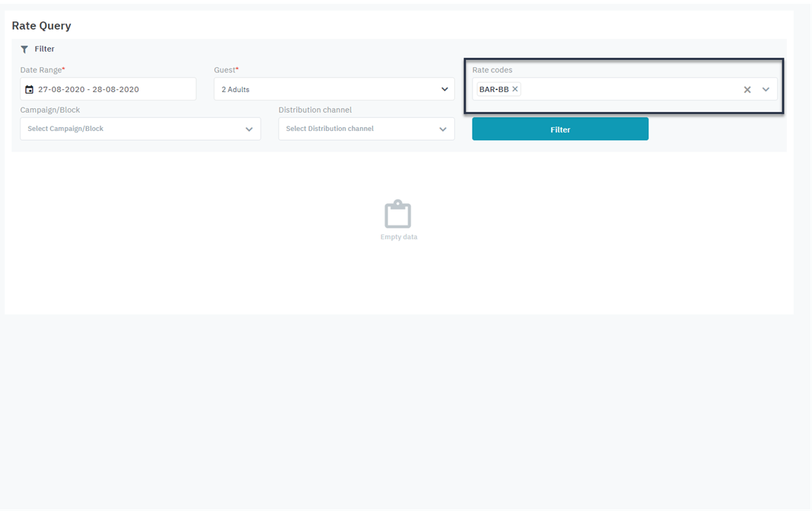Image resolution: width=812 pixels, height=511 pixels.
Task: Open the Select Distribution channel dropdown
Action: click(x=367, y=129)
